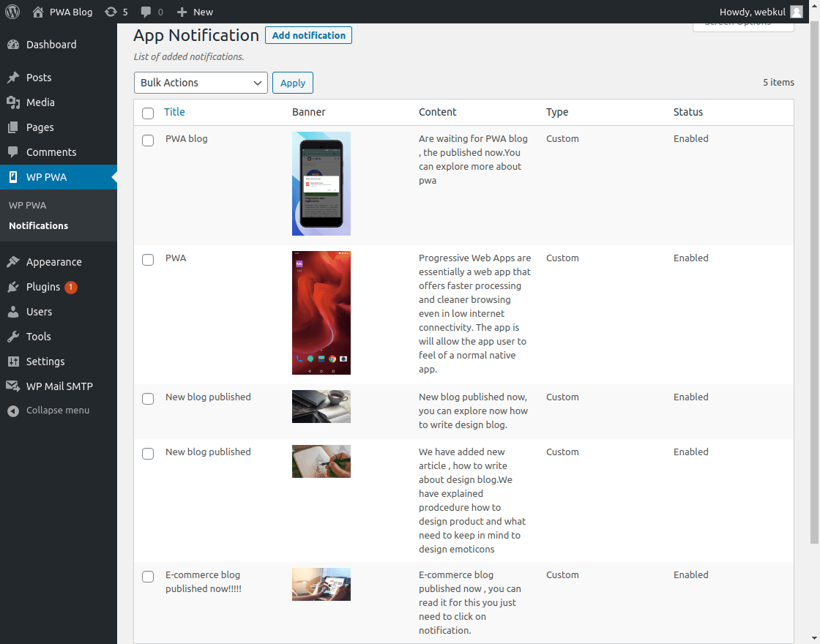Tick the E-commerce blog notification checkbox
This screenshot has height=644, width=820.
pos(148,577)
